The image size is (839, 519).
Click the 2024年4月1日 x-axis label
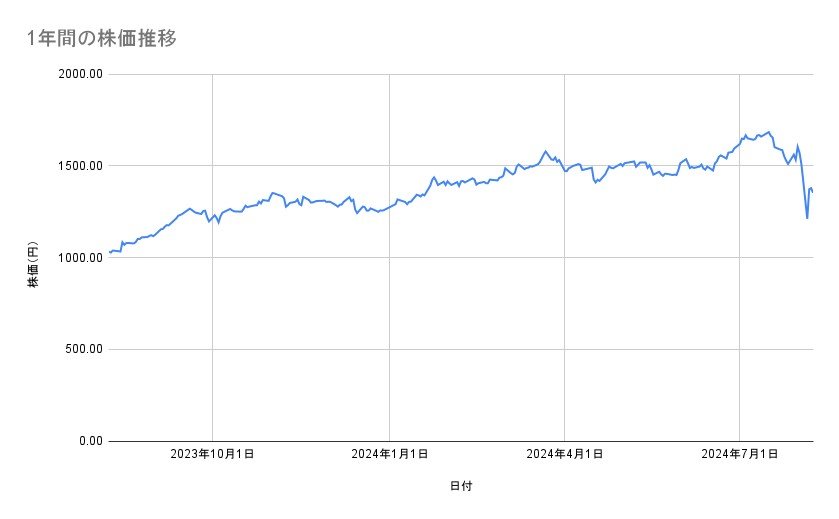(565, 455)
